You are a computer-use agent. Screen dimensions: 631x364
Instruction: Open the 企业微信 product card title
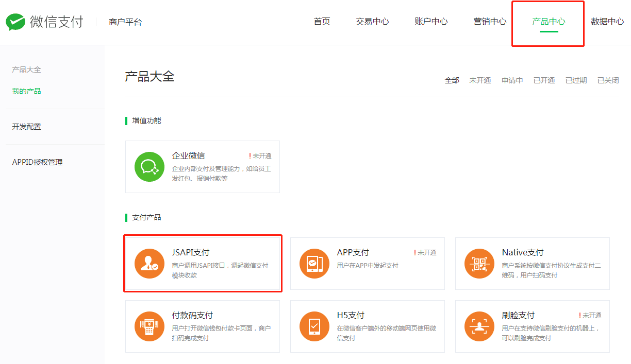click(188, 155)
